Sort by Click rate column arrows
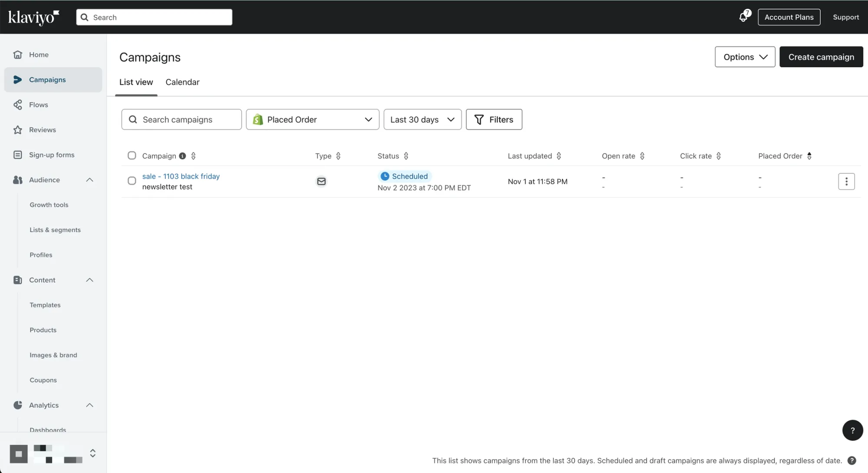The width and height of the screenshot is (868, 473). pyautogui.click(x=719, y=156)
